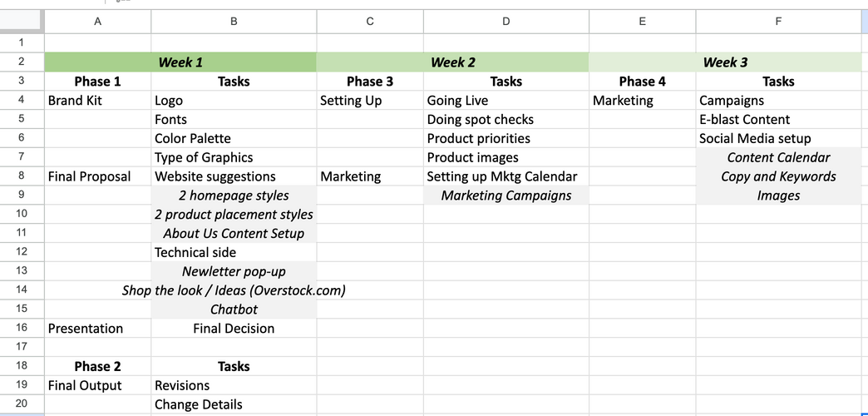
Task: Select the Week 1 merged cell
Action: coord(180,62)
